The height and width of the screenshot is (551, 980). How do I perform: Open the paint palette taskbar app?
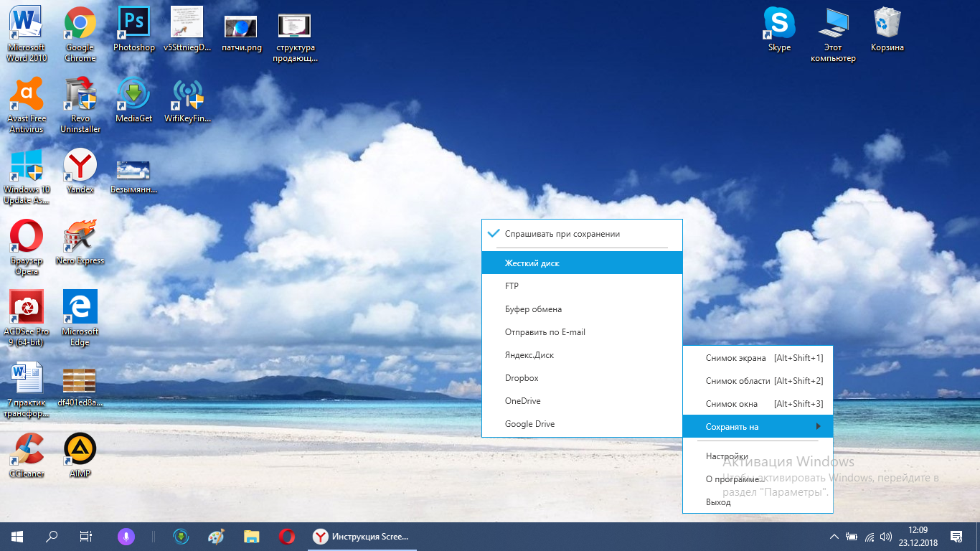(216, 536)
